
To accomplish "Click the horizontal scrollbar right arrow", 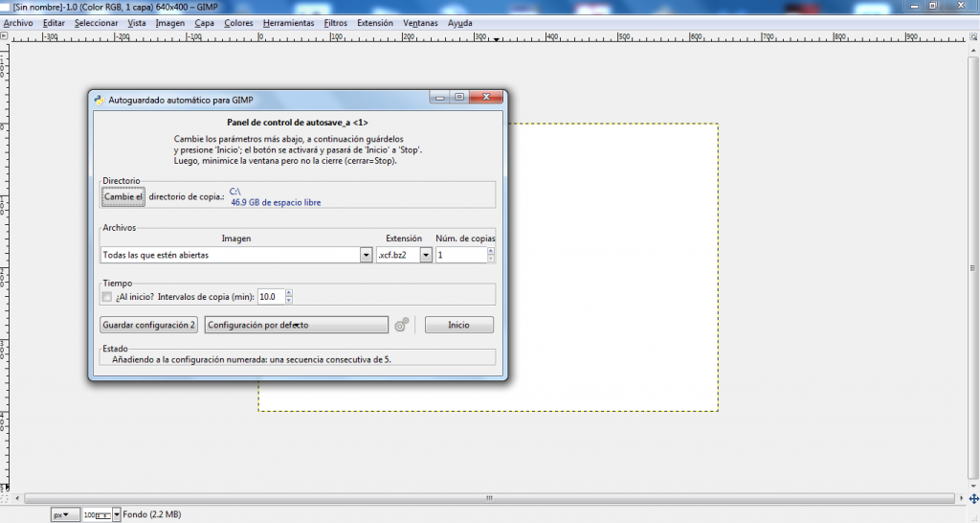I will 961,499.
